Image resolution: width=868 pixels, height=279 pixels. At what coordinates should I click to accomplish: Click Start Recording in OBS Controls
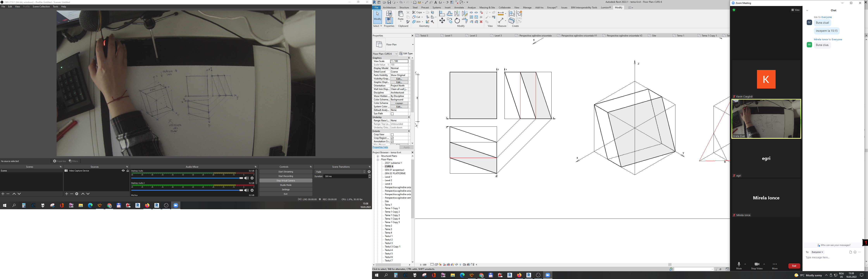coord(286,176)
